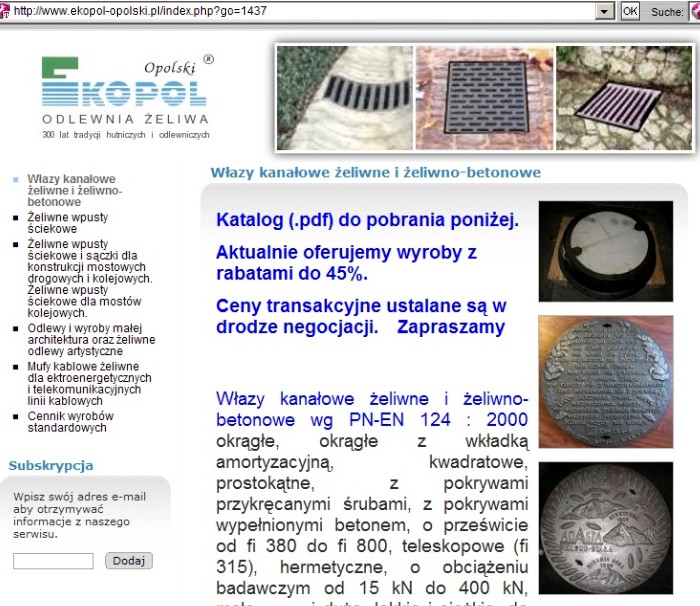The image size is (700, 606).
Task: Click into the URL address field
Action: click(300, 10)
